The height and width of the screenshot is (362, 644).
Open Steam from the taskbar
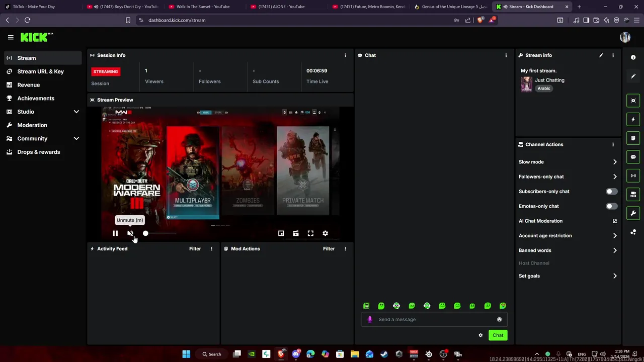384,354
